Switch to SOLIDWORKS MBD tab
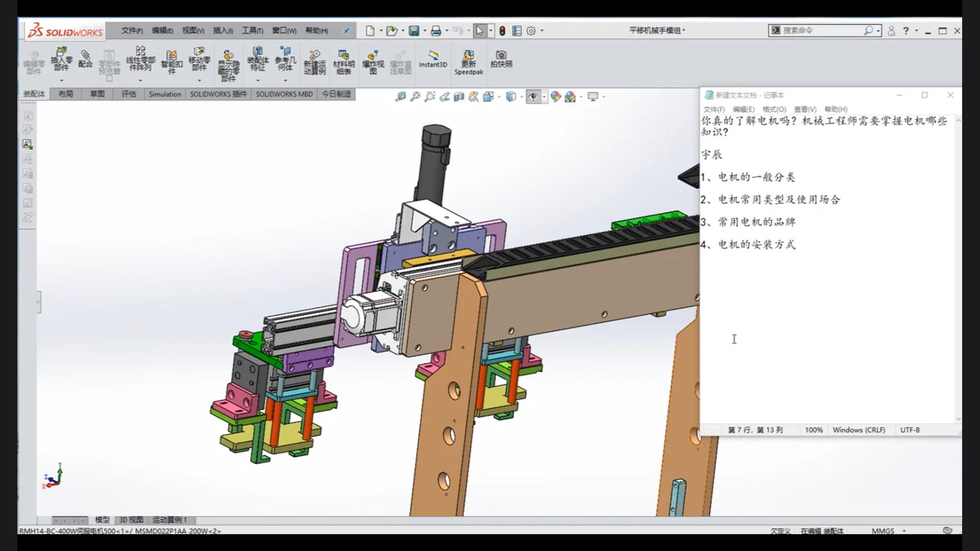 click(x=284, y=94)
